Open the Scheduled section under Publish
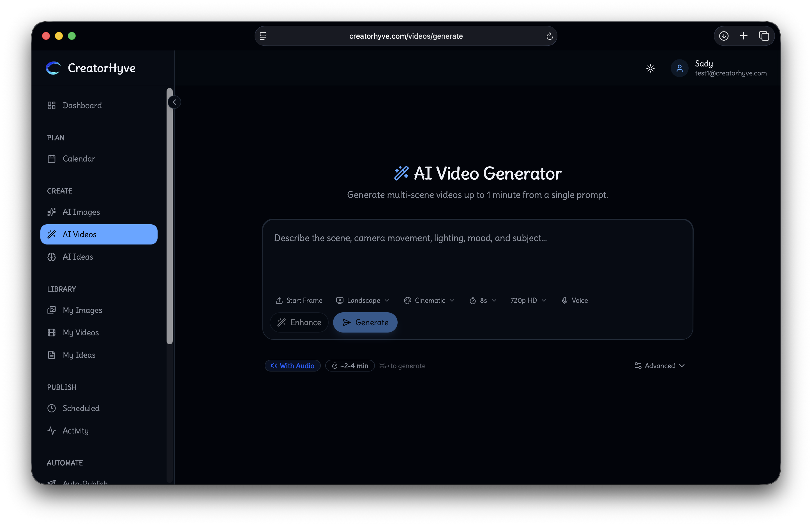The height and width of the screenshot is (526, 812). pos(81,408)
